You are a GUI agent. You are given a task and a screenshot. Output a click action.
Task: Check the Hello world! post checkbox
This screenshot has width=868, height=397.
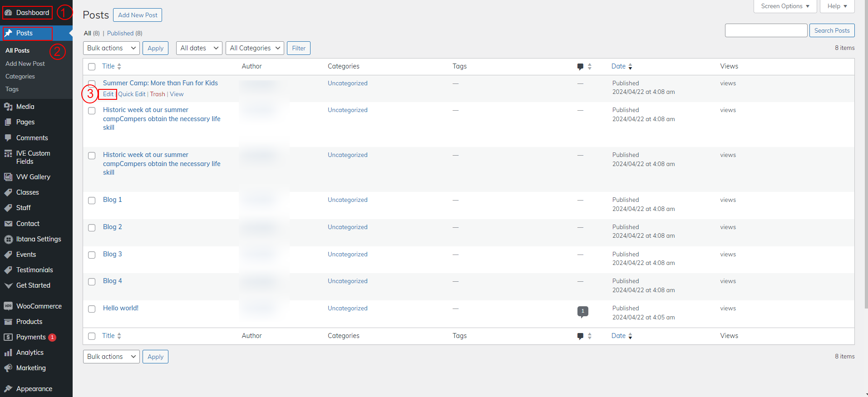click(x=92, y=309)
